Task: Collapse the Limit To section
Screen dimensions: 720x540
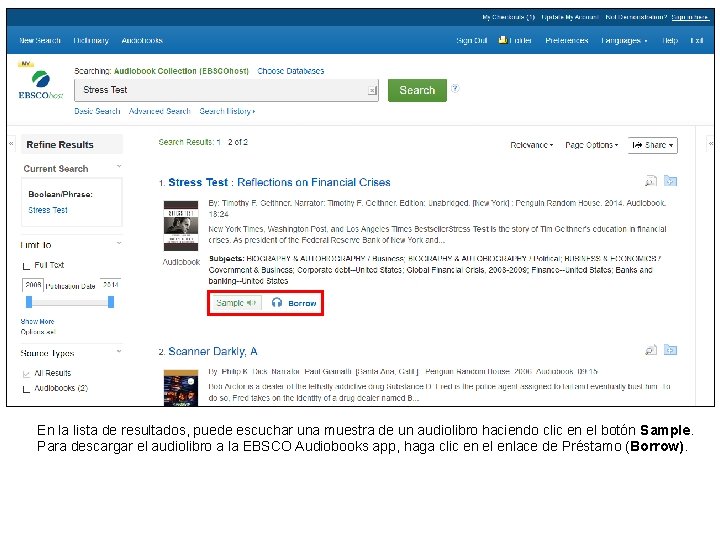Action: coord(119,243)
